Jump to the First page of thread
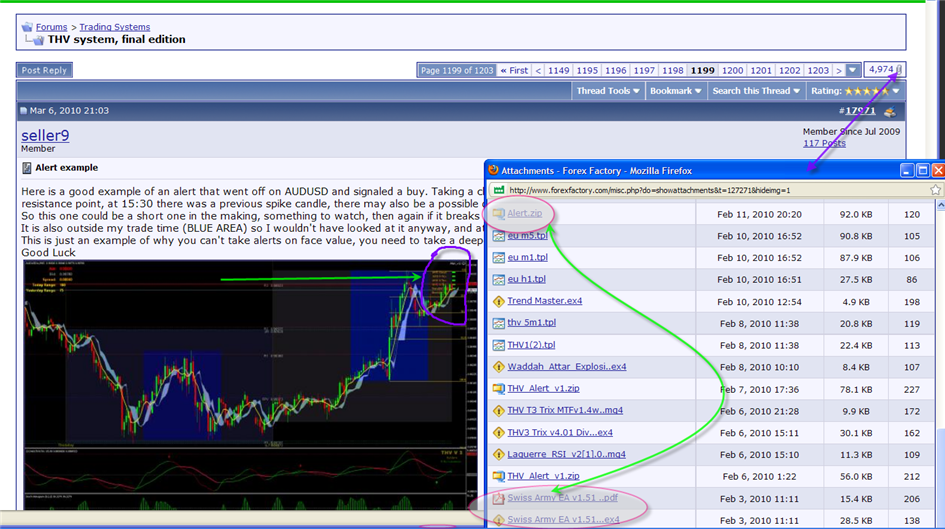Viewport: 945px width, 529px height. [x=514, y=70]
